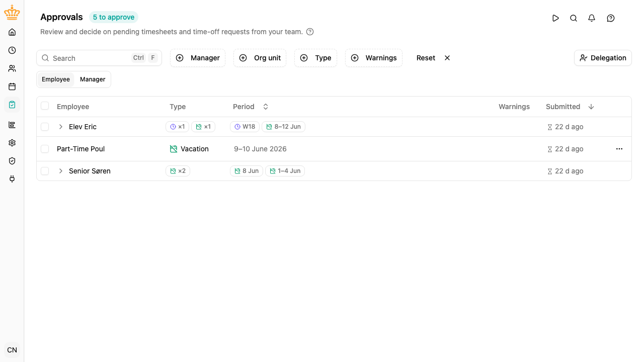This screenshot has width=644, height=362.
Task: Open the crown logo home
Action: 12,13
